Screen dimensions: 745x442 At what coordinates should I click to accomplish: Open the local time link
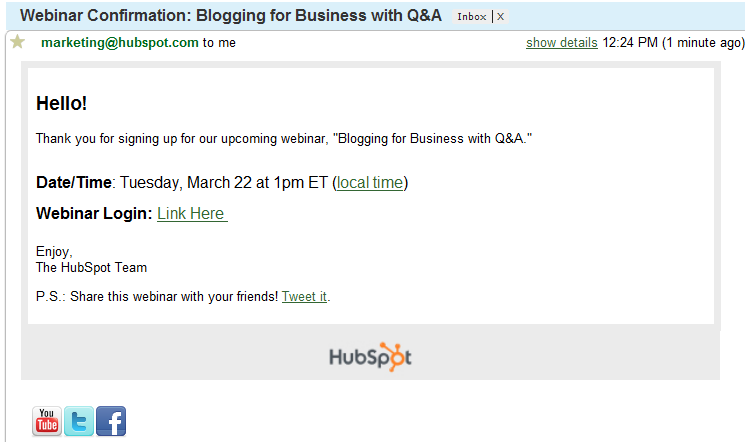pos(370,183)
